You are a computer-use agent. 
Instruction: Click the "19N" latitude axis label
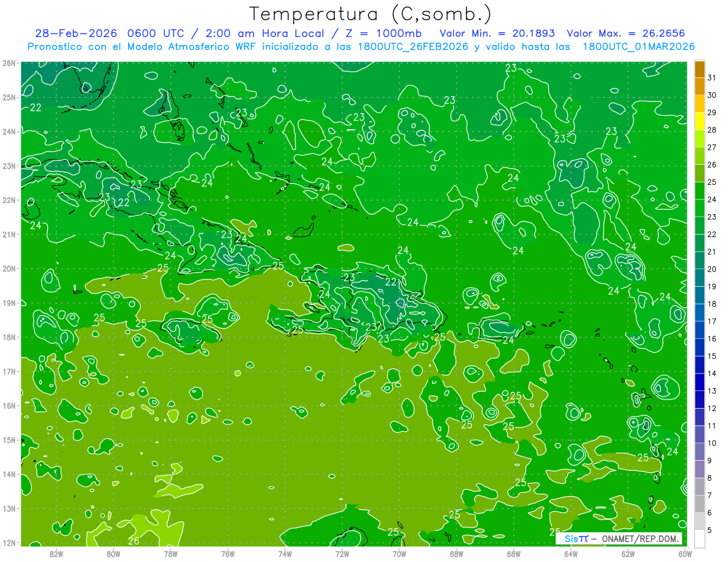[9, 303]
